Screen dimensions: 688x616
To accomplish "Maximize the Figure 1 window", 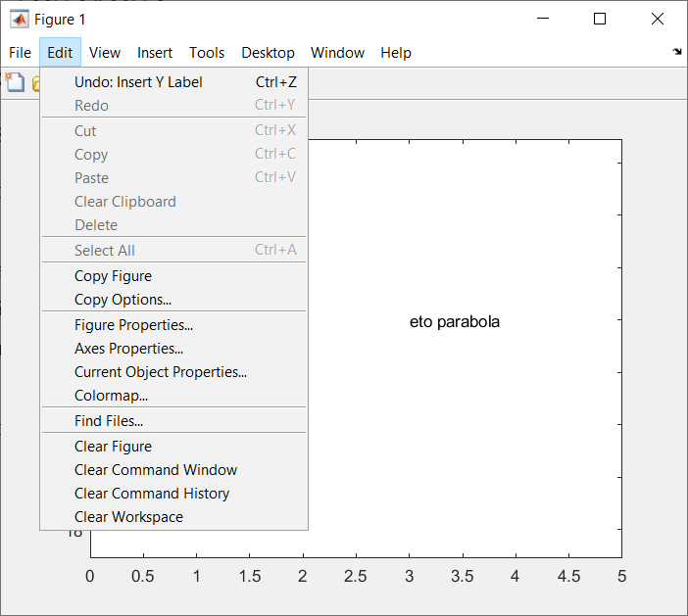I will tap(600, 19).
